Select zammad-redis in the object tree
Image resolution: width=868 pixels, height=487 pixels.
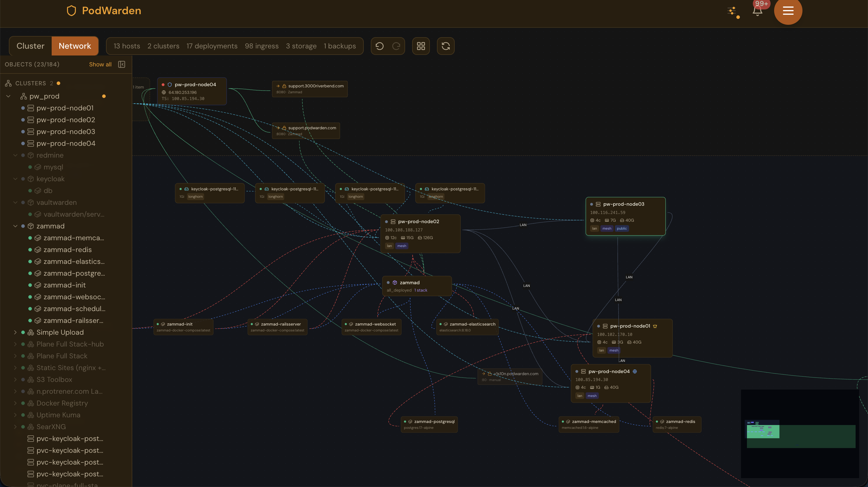[x=67, y=250]
